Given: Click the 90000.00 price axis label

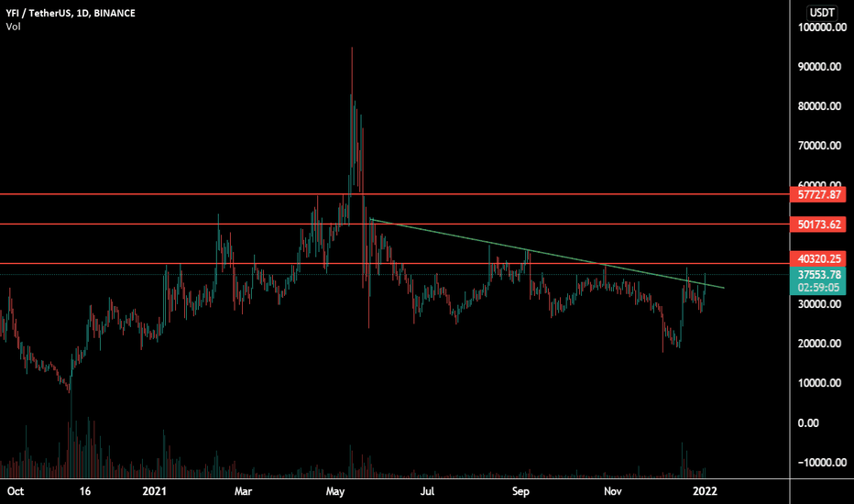Looking at the screenshot, I should click(x=820, y=67).
